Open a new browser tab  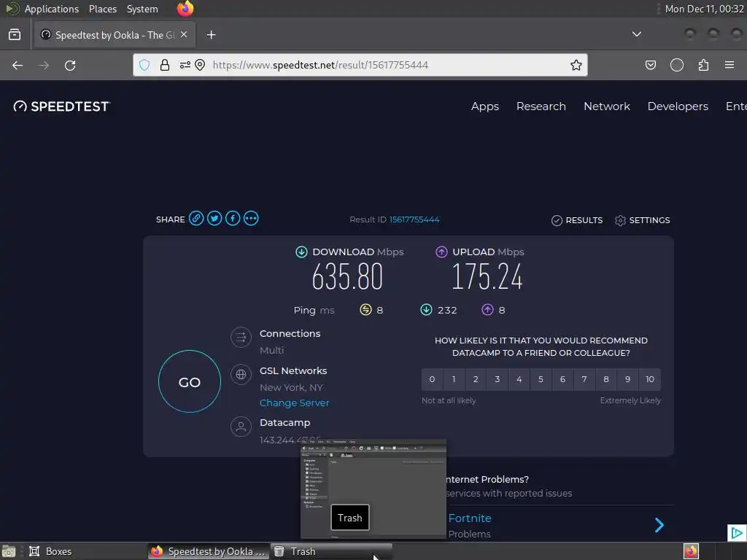211,35
